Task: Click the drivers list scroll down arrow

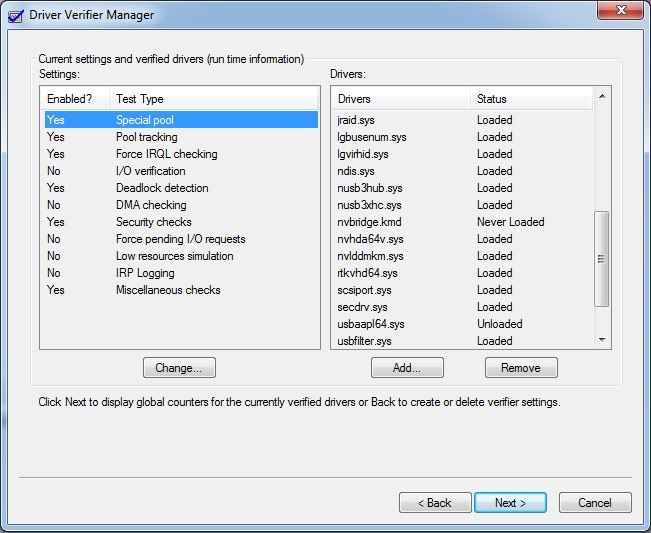Action: point(602,340)
